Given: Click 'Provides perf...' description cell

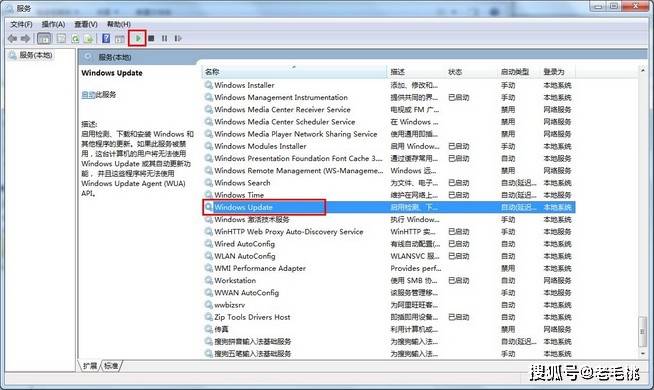Looking at the screenshot, I should [x=415, y=268].
